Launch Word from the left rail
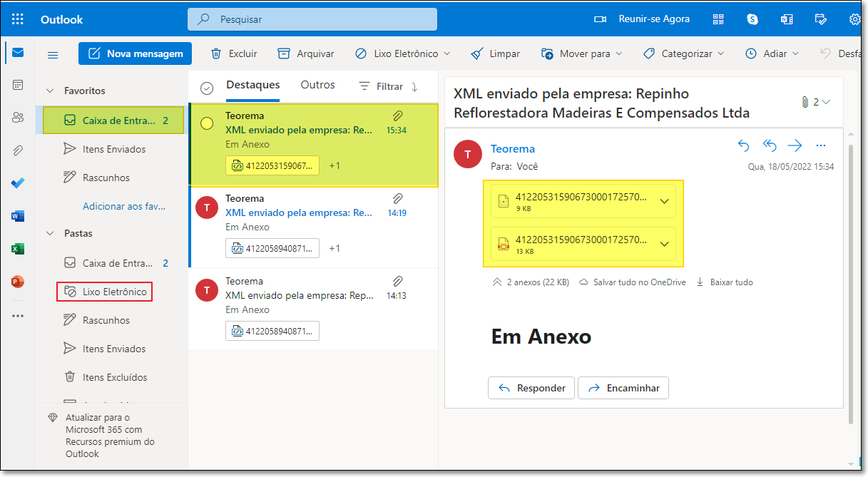 (x=18, y=216)
